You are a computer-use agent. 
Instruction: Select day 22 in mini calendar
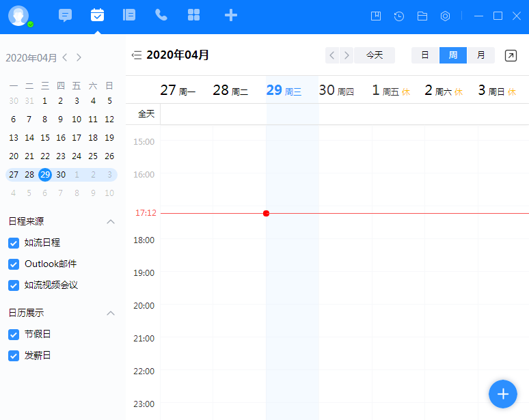coord(45,156)
